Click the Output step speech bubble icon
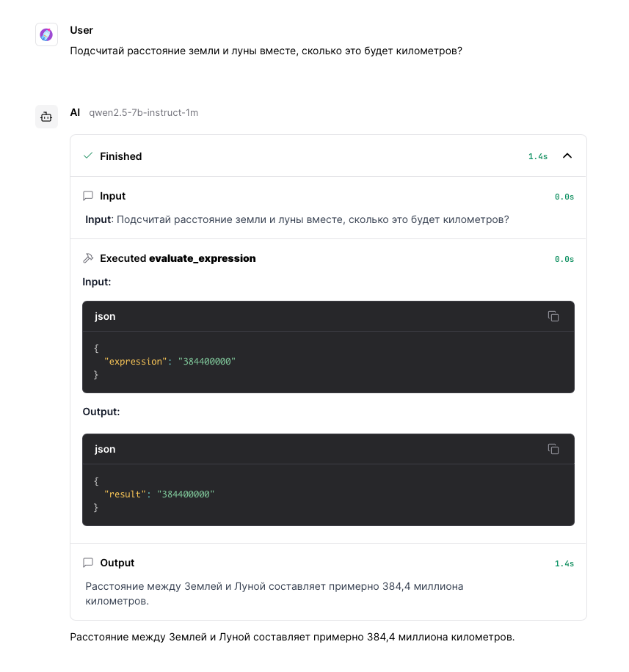Viewport: 629px width, 672px height. point(88,562)
